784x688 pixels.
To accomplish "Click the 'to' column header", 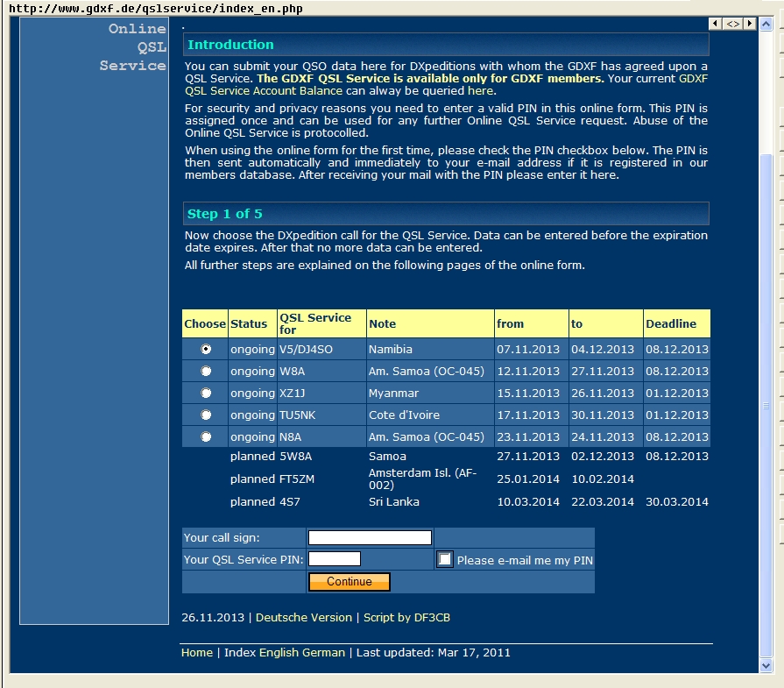I will tap(606, 323).
